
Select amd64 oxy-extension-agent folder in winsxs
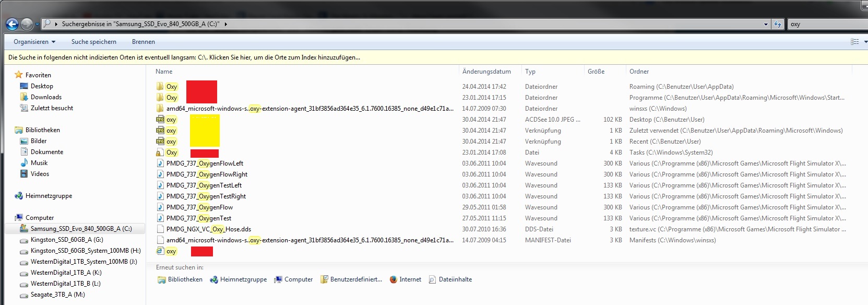tap(310, 109)
